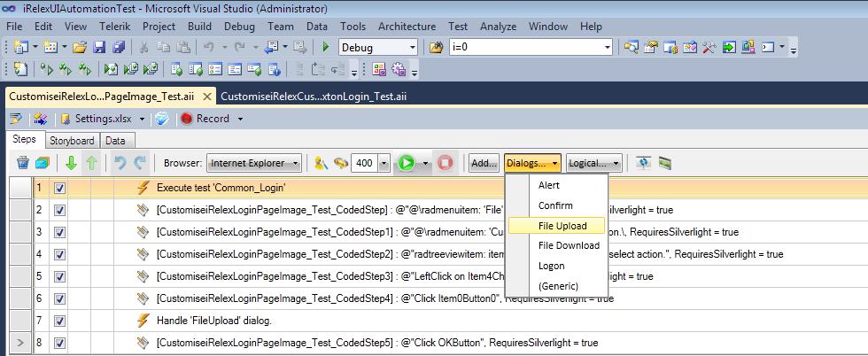
Task: Toggle the checkbox on step 7
Action: [x=60, y=321]
